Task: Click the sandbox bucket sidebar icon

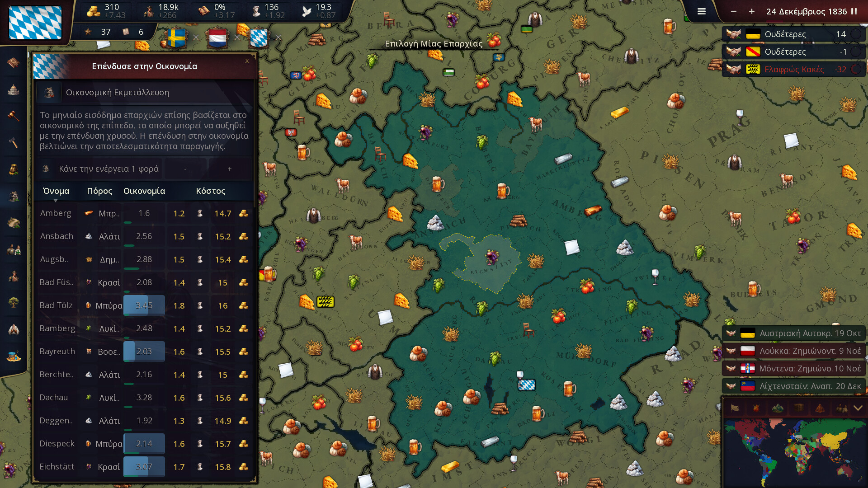Action: click(x=14, y=356)
